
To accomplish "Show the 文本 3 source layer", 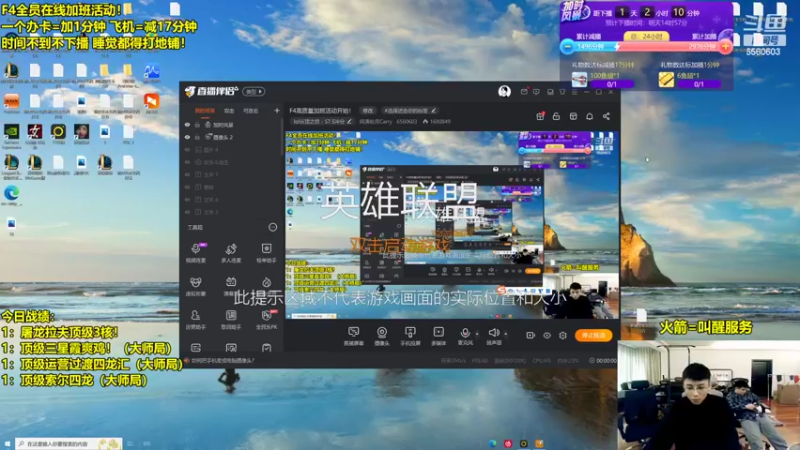I will click(187, 212).
